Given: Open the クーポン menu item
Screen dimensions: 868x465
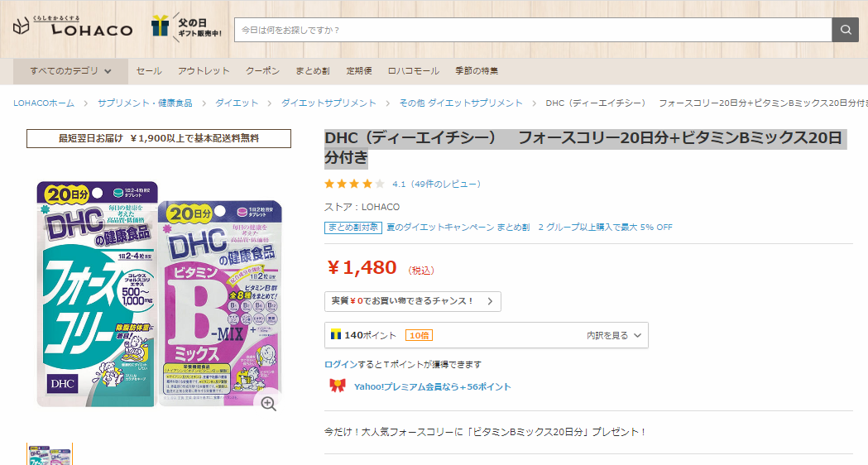Looking at the screenshot, I should (x=262, y=71).
